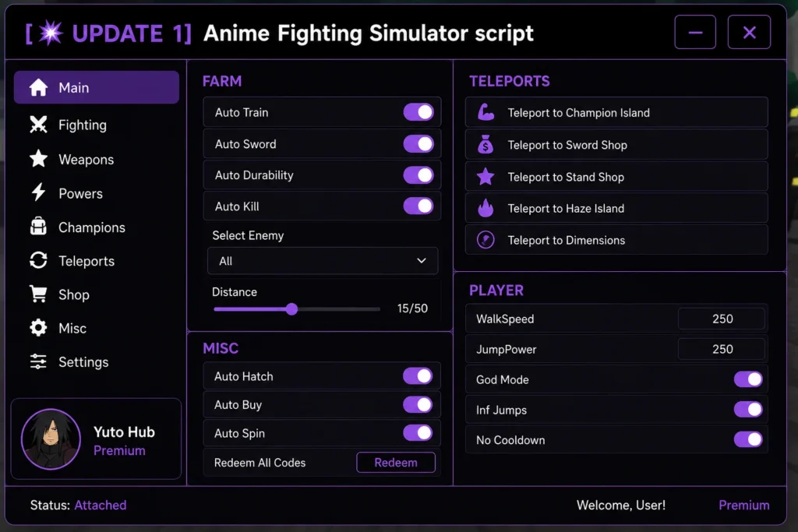The image size is (798, 532).
Task: Click the sliders icon beside Settings
Action: 38,361
